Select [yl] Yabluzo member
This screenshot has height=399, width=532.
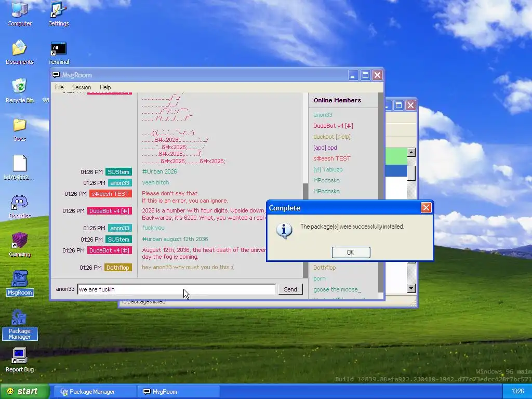328,169
